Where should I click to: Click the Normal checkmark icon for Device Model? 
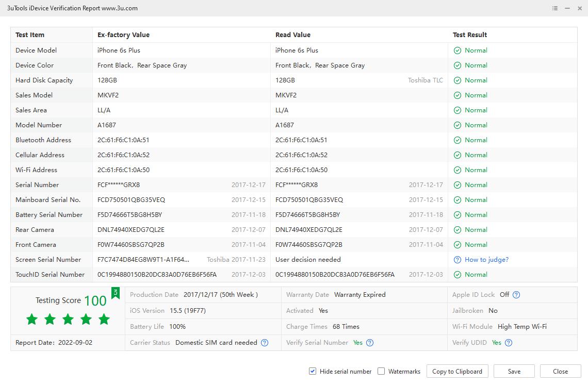pyautogui.click(x=457, y=51)
